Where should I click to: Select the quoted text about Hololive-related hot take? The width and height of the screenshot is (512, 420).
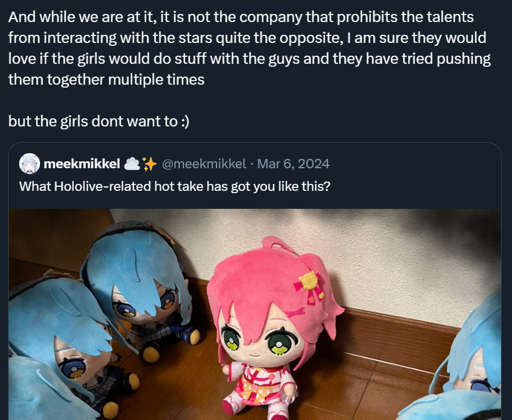coord(175,186)
